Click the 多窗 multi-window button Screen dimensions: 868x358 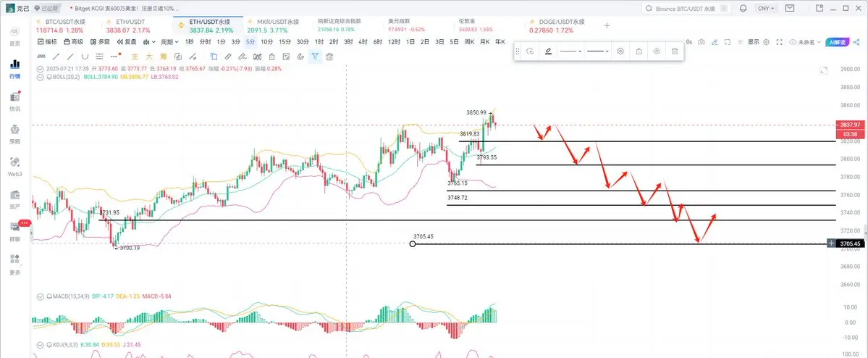(100, 42)
